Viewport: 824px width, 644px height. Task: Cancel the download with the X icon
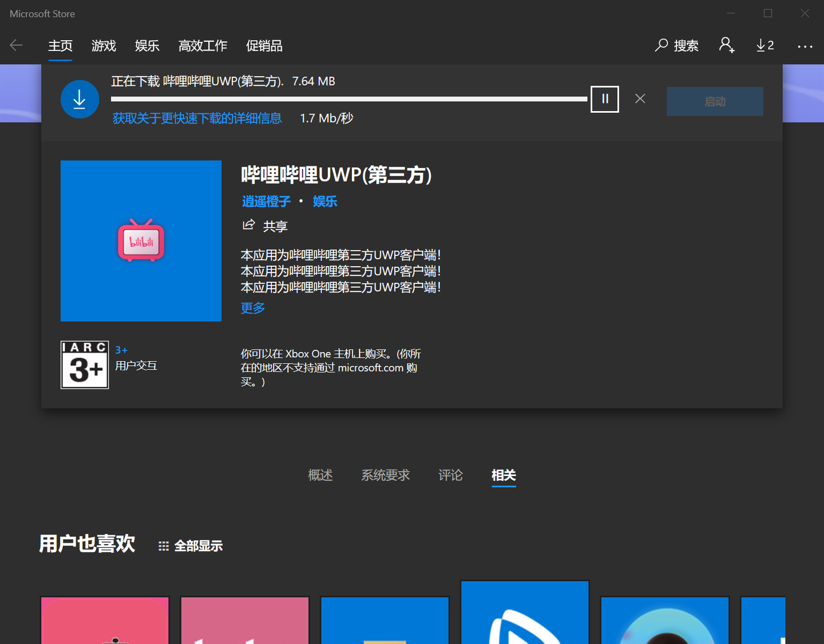coord(640,98)
